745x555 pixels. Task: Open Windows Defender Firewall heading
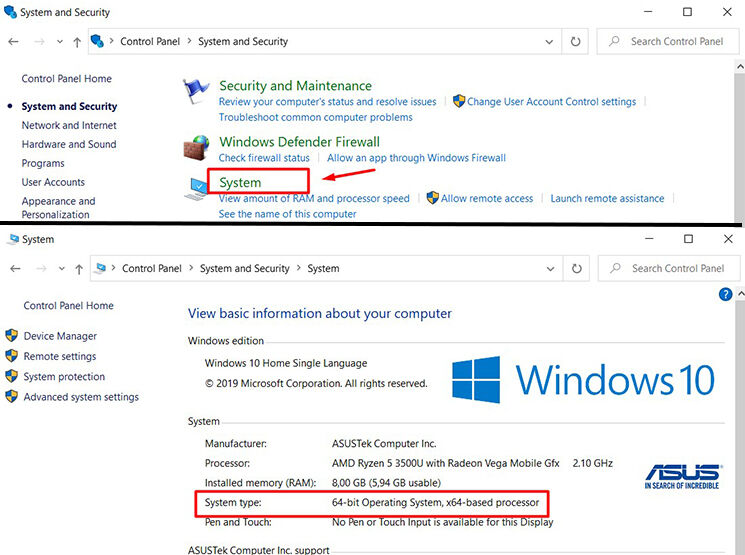(299, 142)
